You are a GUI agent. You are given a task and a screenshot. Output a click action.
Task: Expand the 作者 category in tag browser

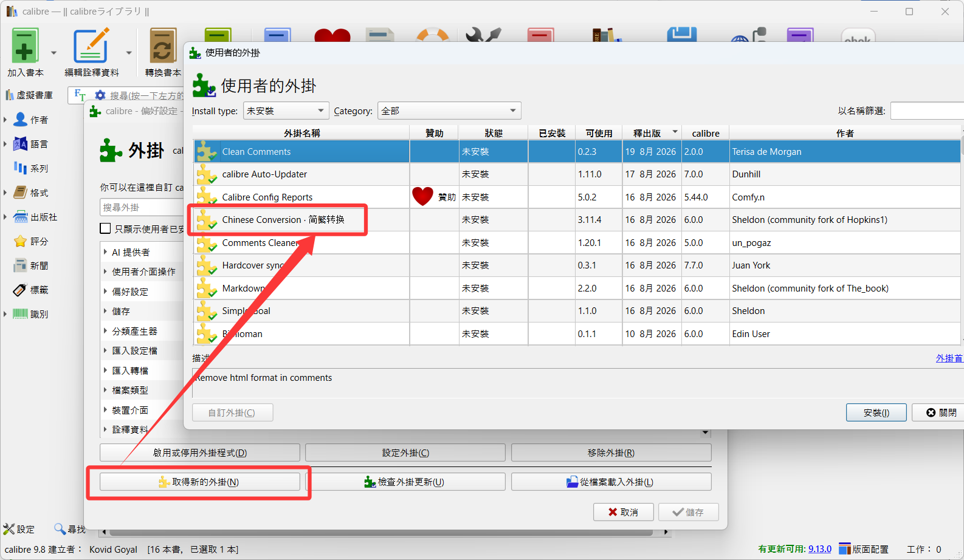pos(5,120)
